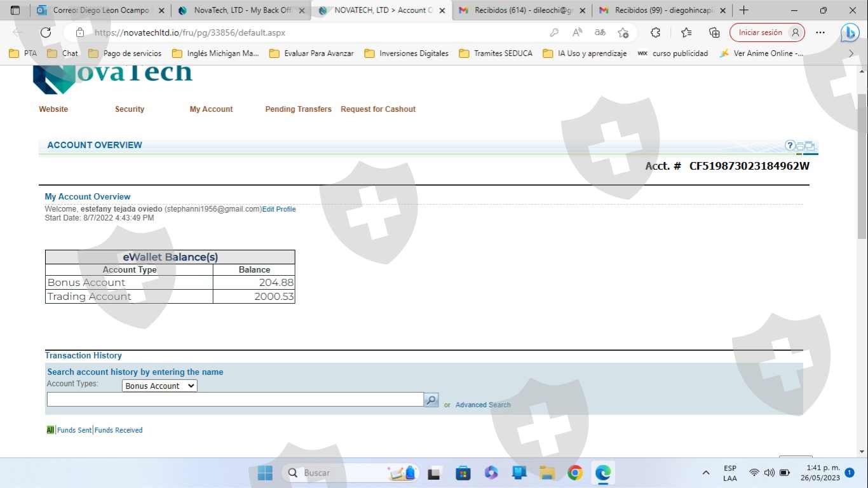Open the Favorites list icon

coord(686,32)
